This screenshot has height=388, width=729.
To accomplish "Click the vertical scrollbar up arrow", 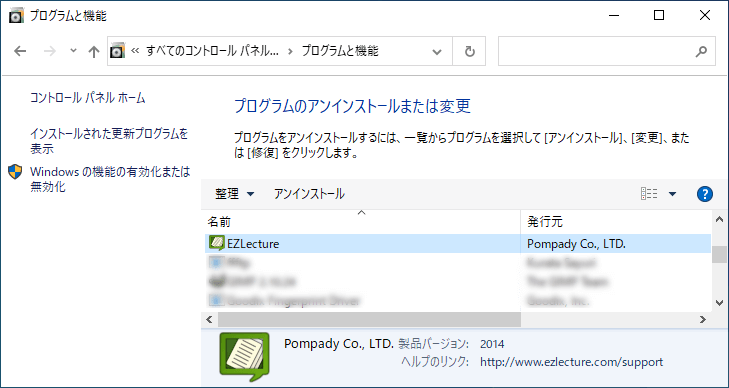I will pos(719,219).
